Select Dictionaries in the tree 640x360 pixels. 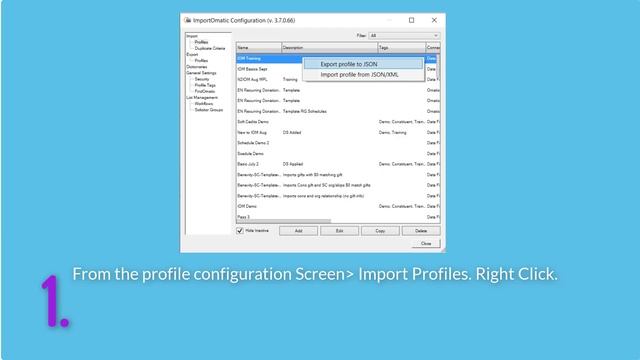click(197, 67)
